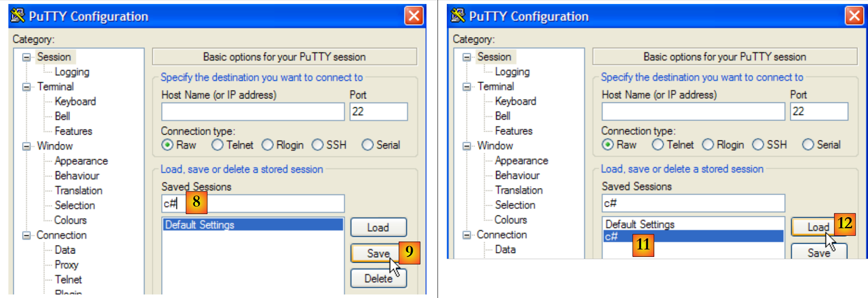Select Rlogin radio button in right window
Viewport: 868px width, 298px height.
708,144
